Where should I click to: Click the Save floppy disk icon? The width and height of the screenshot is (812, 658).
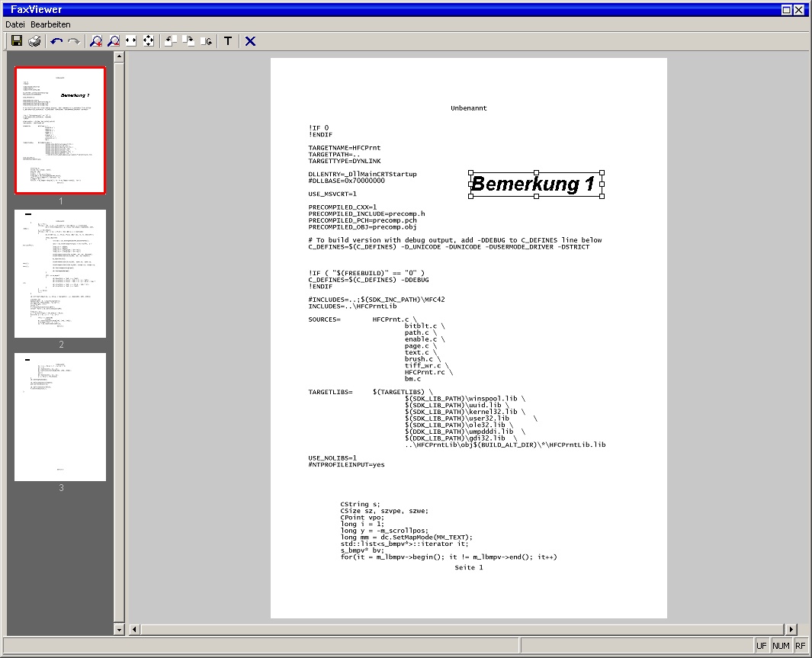pyautogui.click(x=17, y=41)
